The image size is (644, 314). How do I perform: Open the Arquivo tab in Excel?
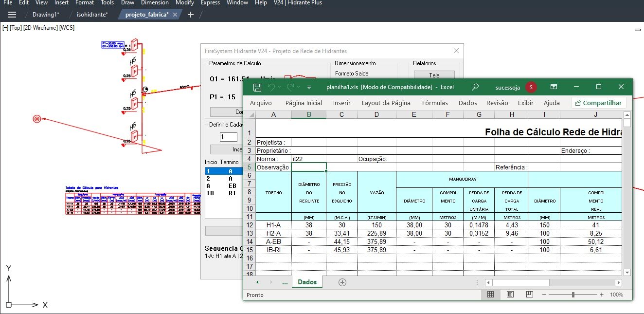(261, 103)
